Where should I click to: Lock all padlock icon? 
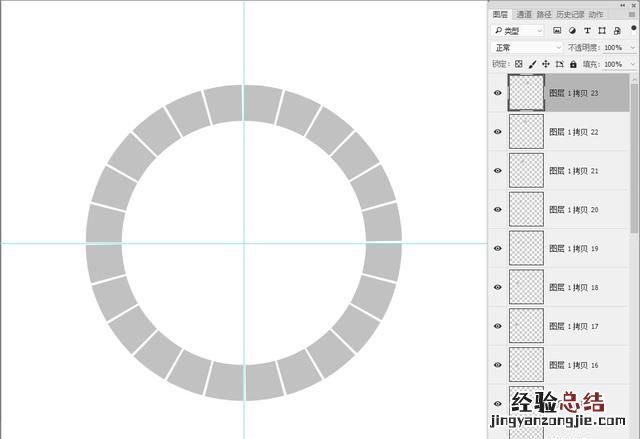573,64
